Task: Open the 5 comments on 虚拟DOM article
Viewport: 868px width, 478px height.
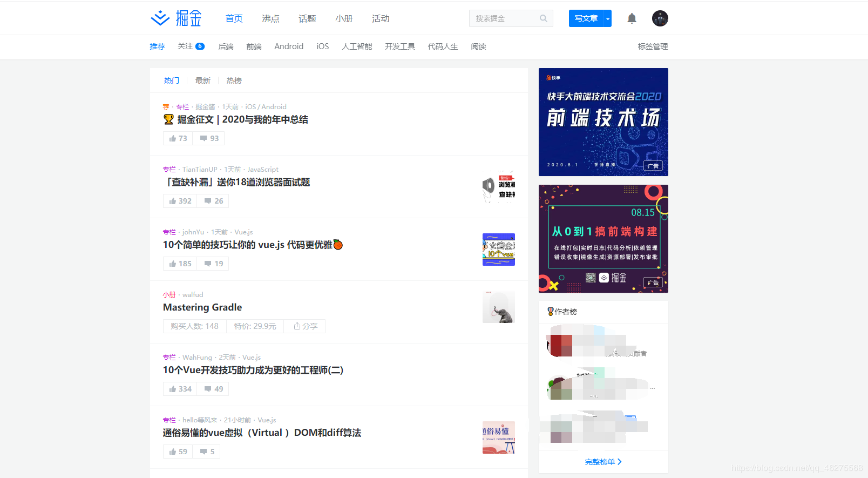Action: [207, 452]
